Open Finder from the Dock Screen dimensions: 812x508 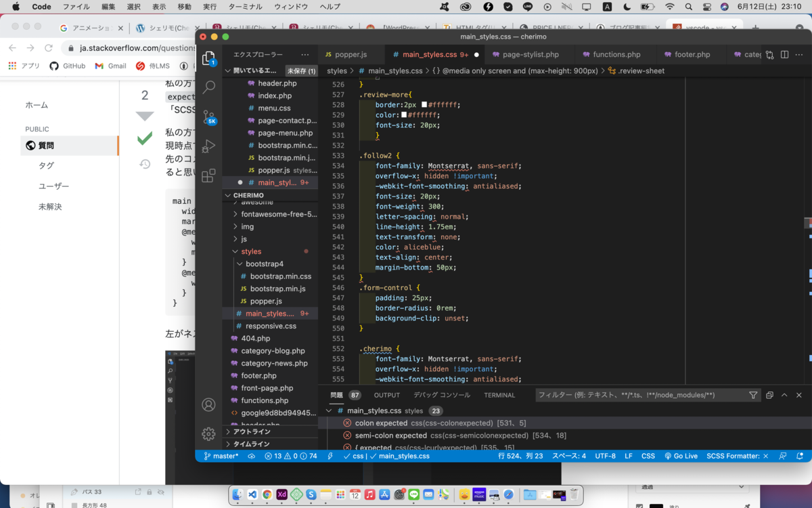(238, 495)
